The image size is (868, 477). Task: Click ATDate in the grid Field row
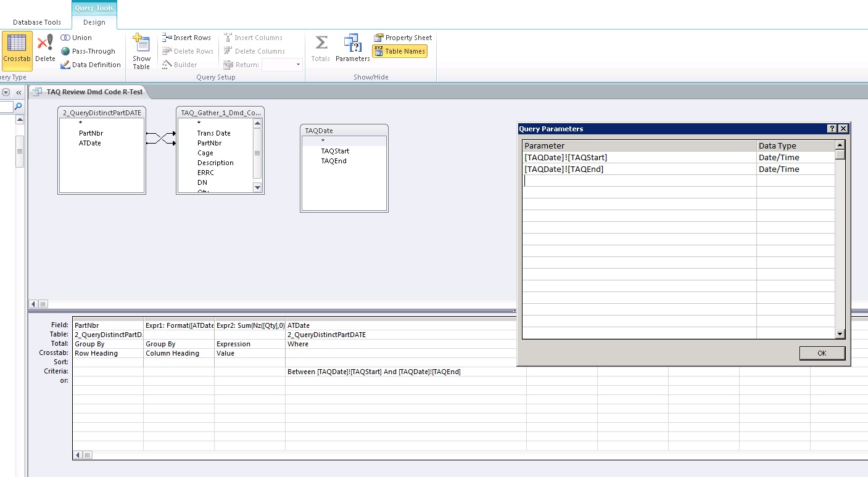pyautogui.click(x=406, y=325)
